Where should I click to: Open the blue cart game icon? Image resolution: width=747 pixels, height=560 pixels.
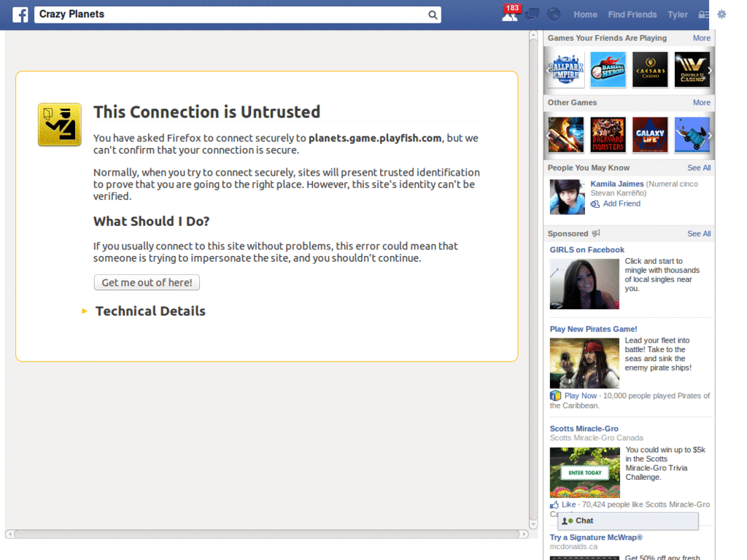[x=692, y=135]
